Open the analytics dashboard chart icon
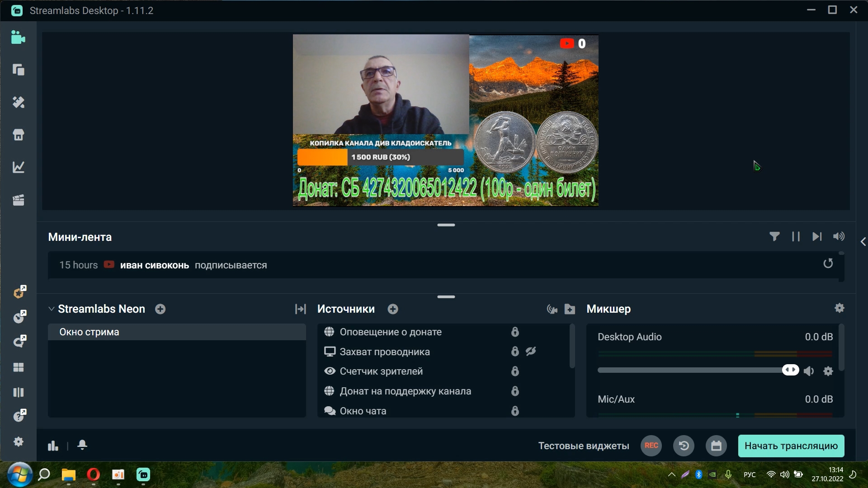This screenshot has width=868, height=488. [19, 167]
